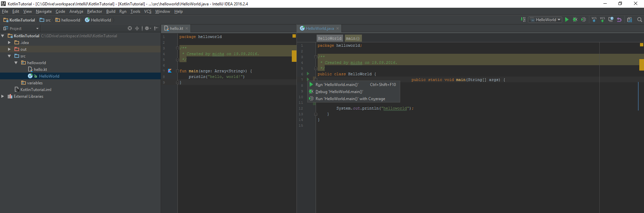644x213 pixels.
Task: Choose Run 'HelloWorld.main()' from popup
Action: pyautogui.click(x=354, y=85)
